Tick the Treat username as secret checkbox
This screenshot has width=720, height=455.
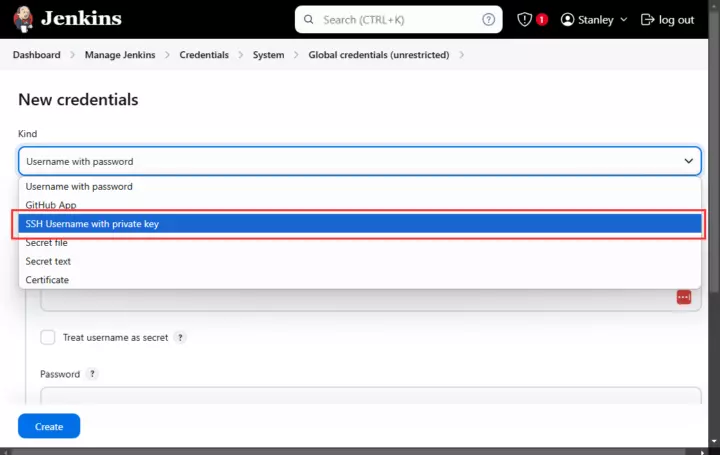(48, 337)
